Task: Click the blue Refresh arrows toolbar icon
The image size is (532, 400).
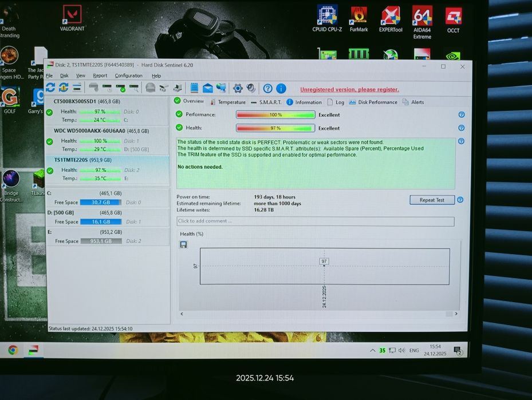Action: 50,88
